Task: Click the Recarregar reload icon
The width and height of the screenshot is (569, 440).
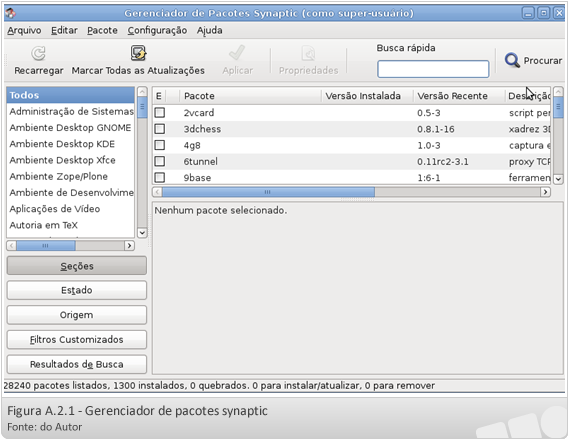Action: tap(38, 54)
